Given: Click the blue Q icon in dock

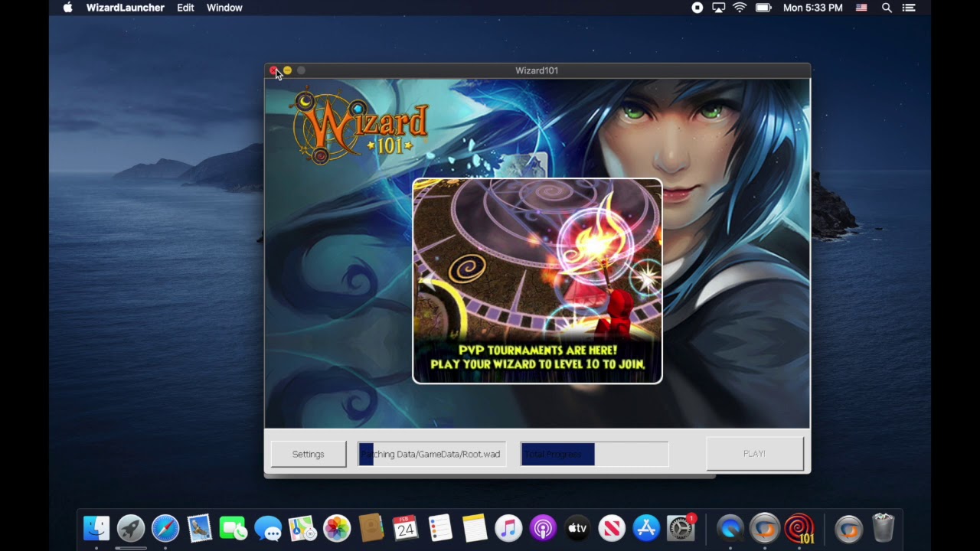Looking at the screenshot, I should click(x=730, y=528).
